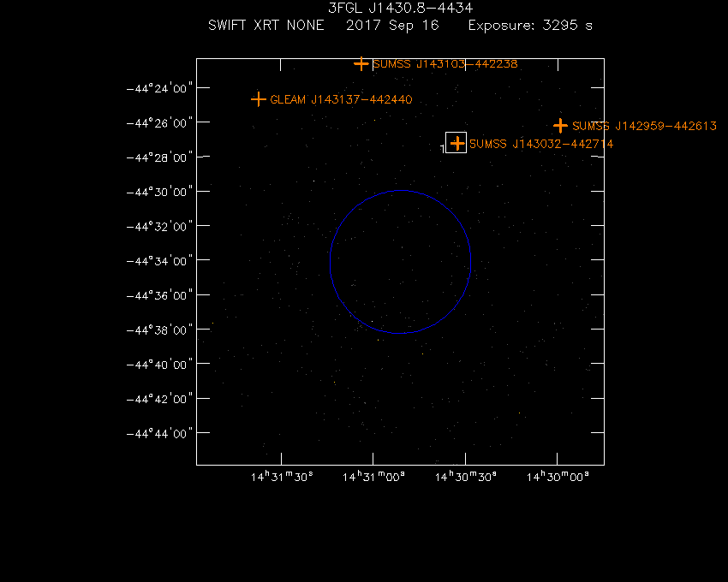This screenshot has width=728, height=582.
Task: Click declination label -44°42'00"
Action: point(159,399)
